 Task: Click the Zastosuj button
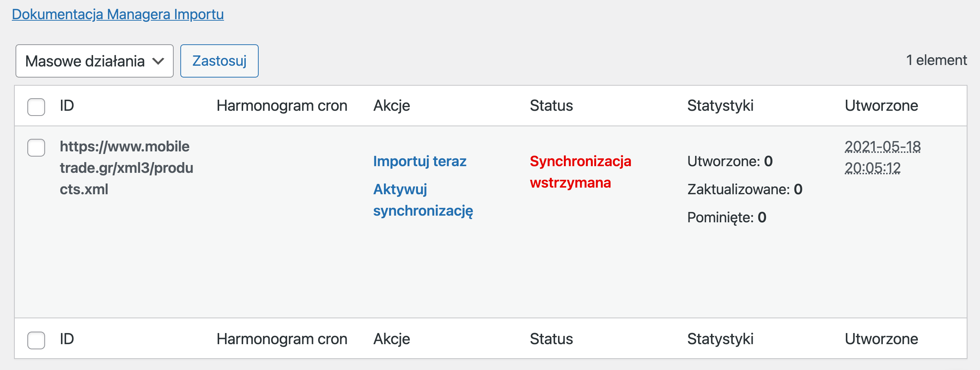click(x=219, y=61)
